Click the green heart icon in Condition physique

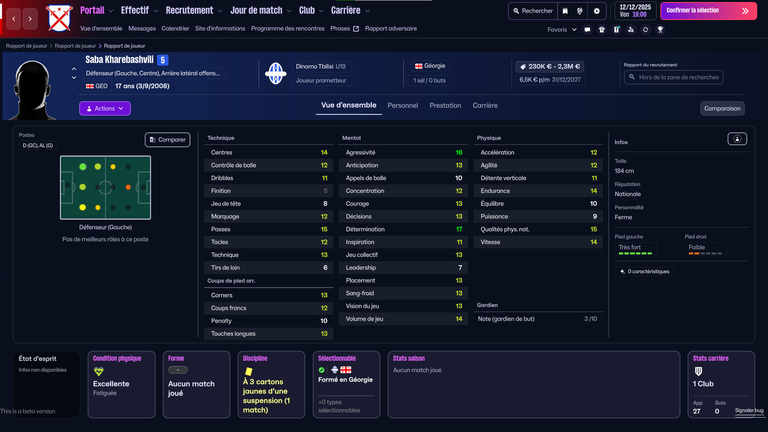tap(98, 372)
